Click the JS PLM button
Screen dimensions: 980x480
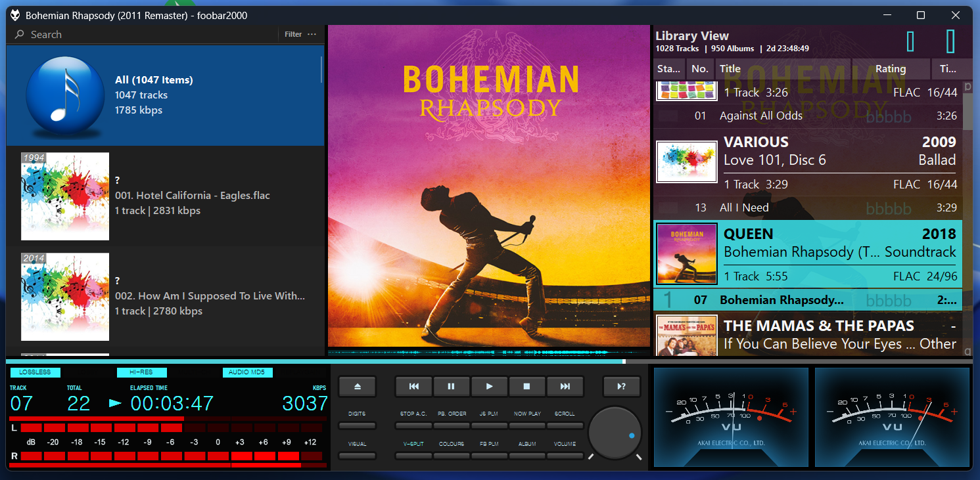489,426
